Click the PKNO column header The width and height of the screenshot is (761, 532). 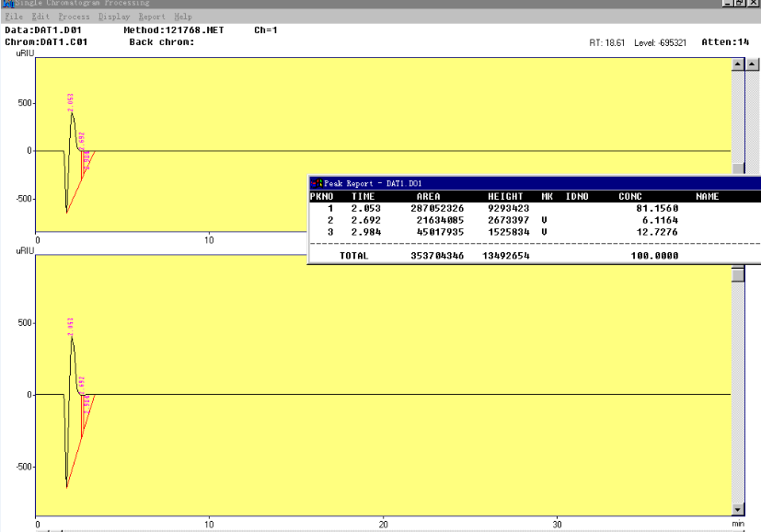pos(321,197)
